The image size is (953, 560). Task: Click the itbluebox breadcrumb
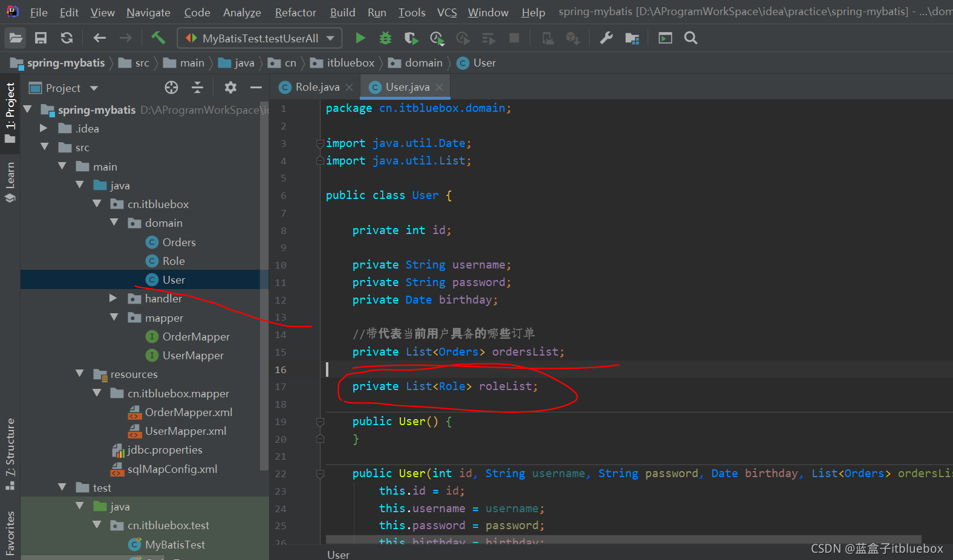click(x=343, y=63)
